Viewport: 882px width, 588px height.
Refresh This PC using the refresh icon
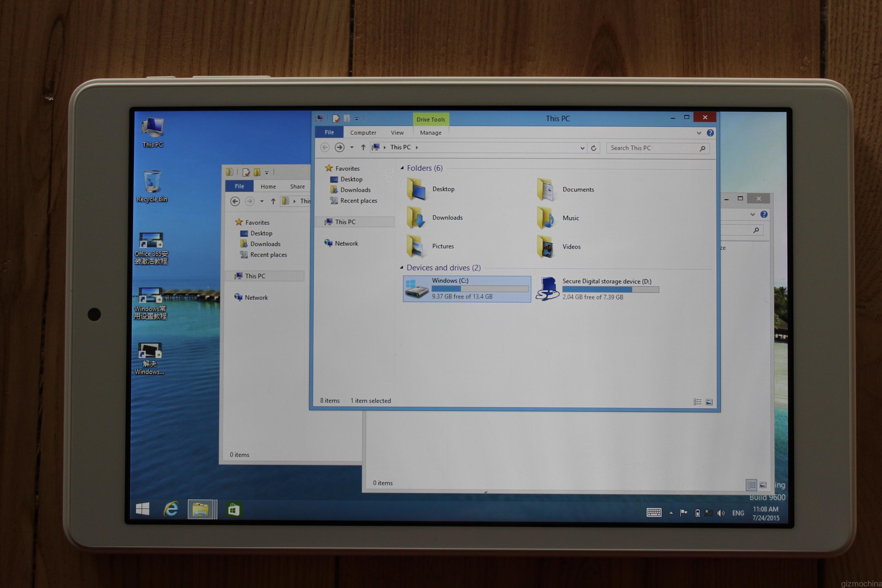click(x=594, y=148)
